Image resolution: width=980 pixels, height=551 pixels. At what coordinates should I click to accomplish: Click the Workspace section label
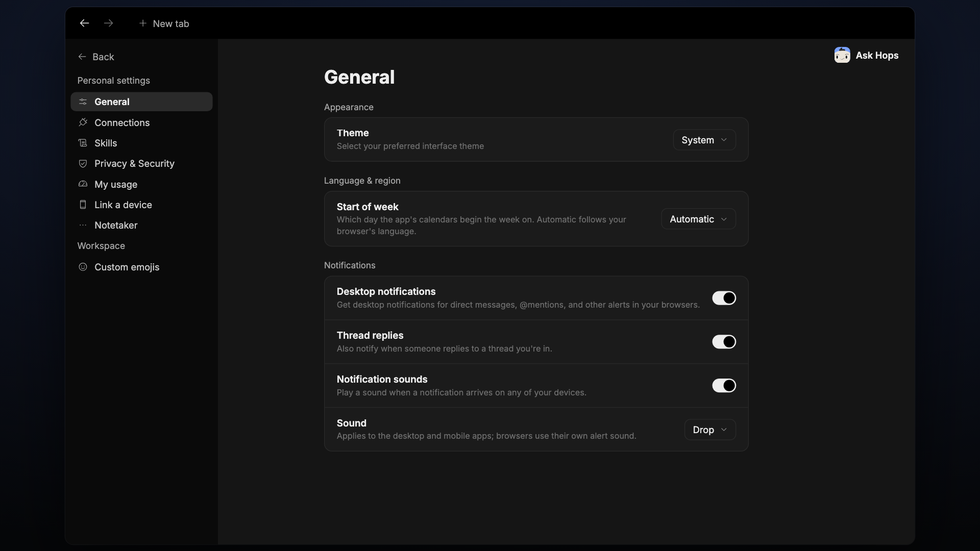[101, 246]
